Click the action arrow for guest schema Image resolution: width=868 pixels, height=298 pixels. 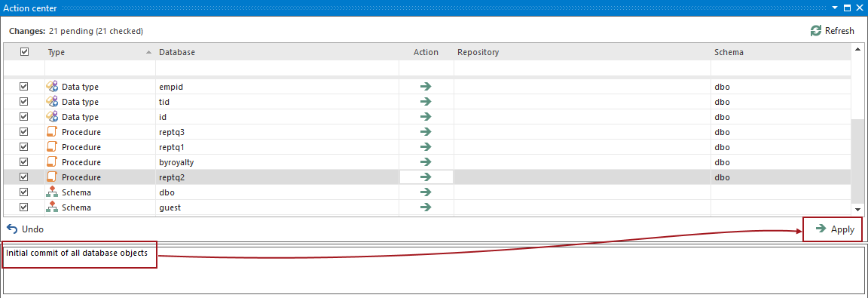tap(426, 207)
